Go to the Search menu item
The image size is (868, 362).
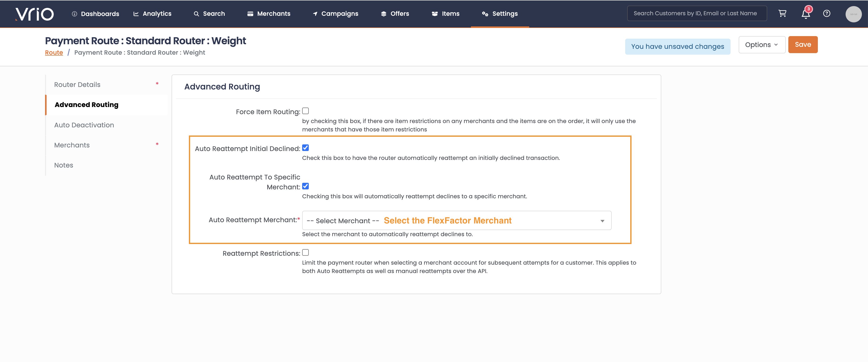click(x=209, y=14)
